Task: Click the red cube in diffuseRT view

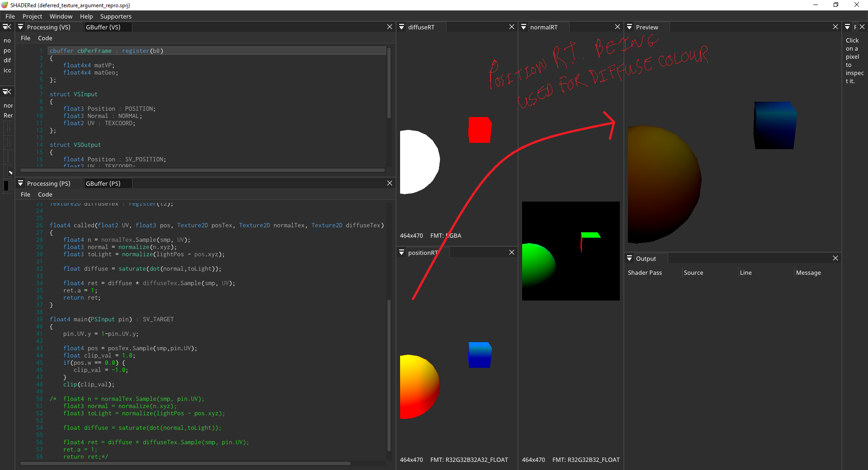Action: [x=480, y=130]
